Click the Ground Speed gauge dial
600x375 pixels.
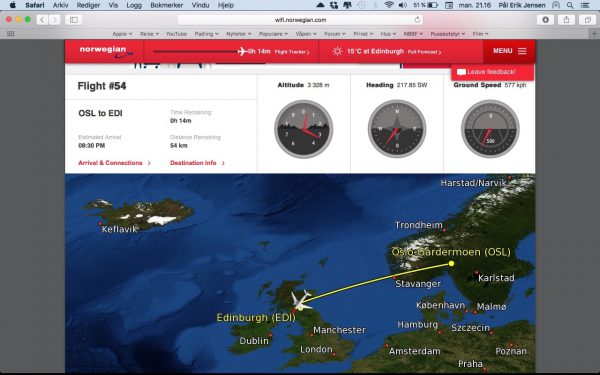[x=490, y=129]
